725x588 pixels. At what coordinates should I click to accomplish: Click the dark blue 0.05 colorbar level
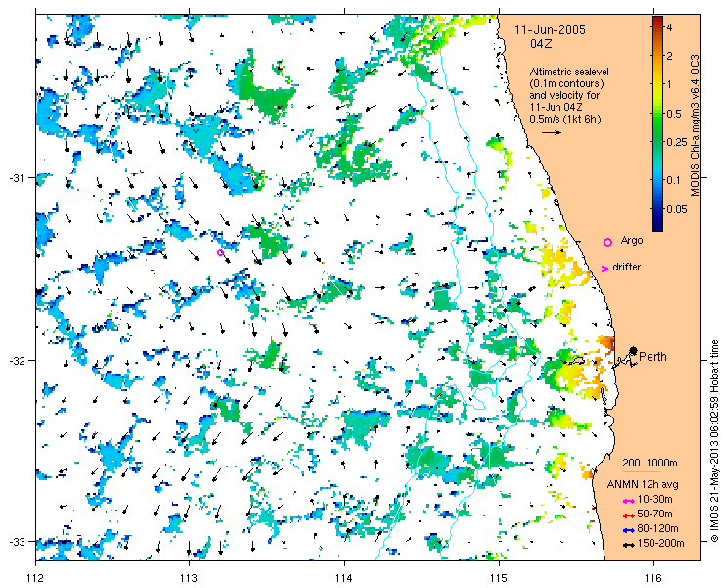point(657,209)
